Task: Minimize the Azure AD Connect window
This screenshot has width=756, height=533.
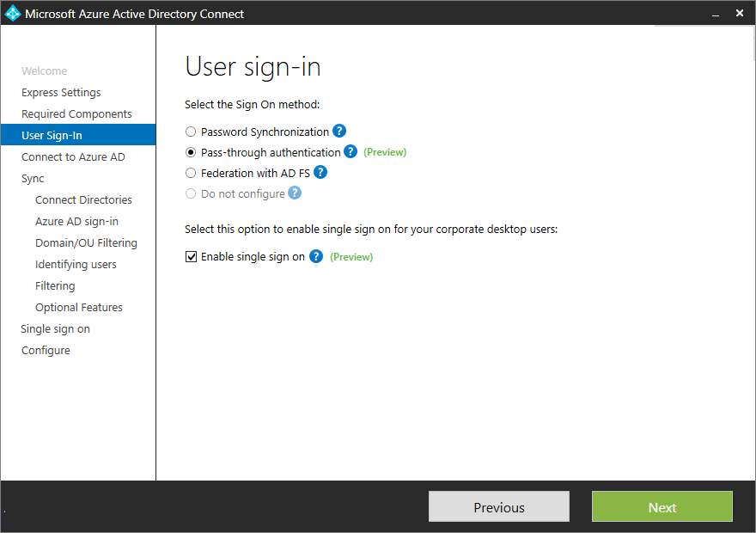Action: pyautogui.click(x=716, y=14)
